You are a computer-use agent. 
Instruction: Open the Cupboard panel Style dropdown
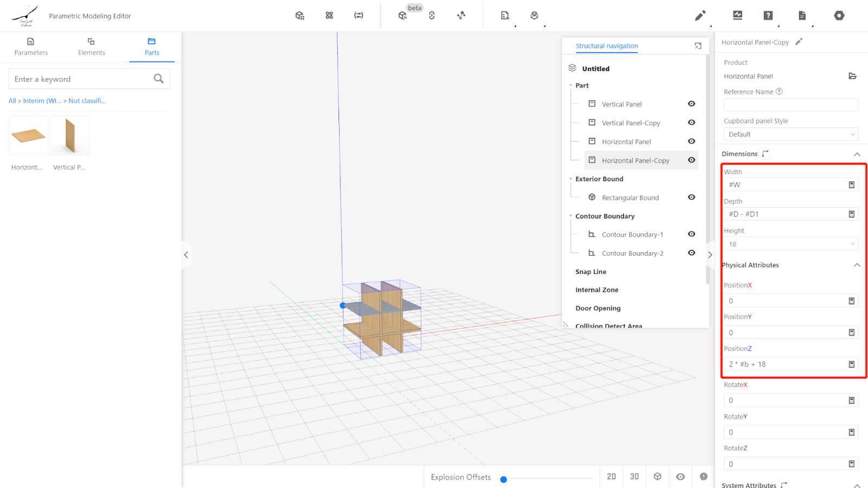[790, 134]
